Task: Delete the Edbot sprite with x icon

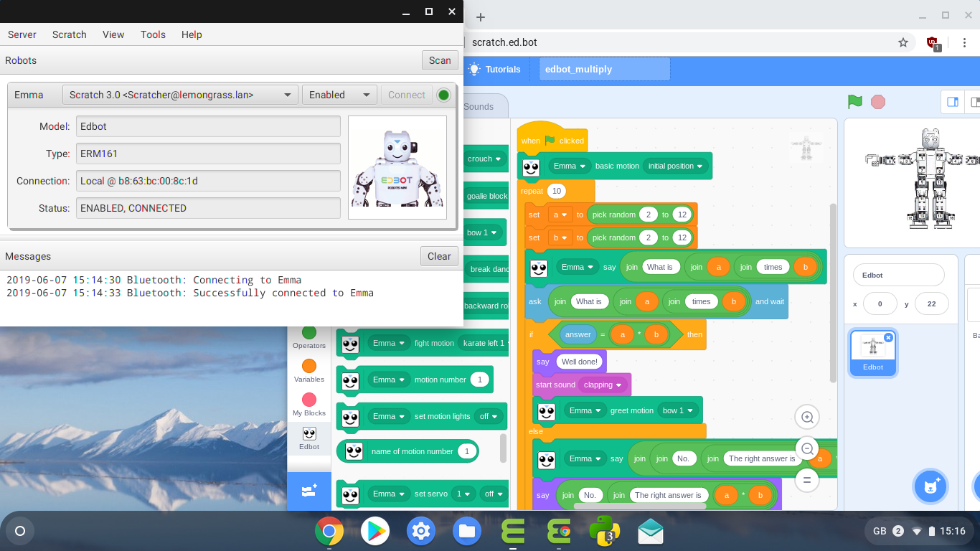Action: 888,337
